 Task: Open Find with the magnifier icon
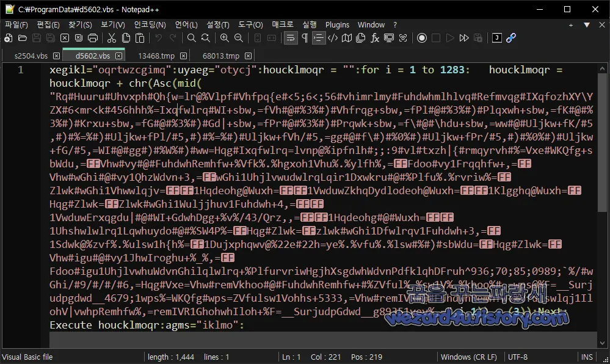click(x=191, y=38)
